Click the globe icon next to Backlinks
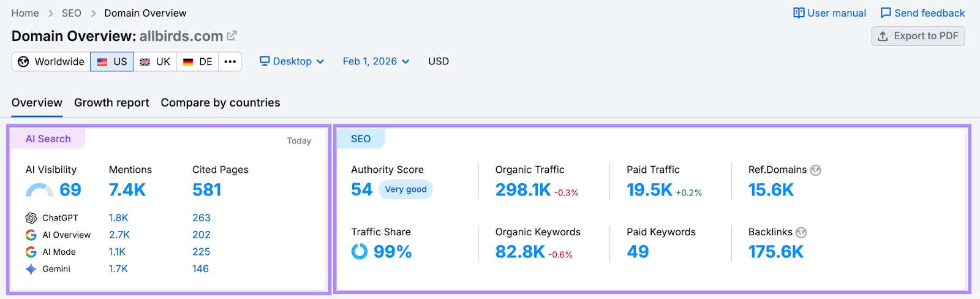 coord(801,232)
